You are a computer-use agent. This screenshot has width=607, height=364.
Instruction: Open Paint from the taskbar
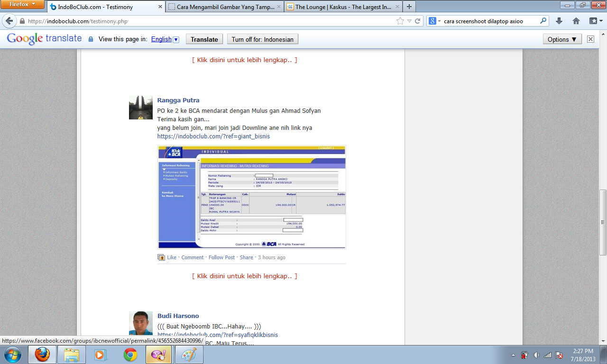(189, 355)
